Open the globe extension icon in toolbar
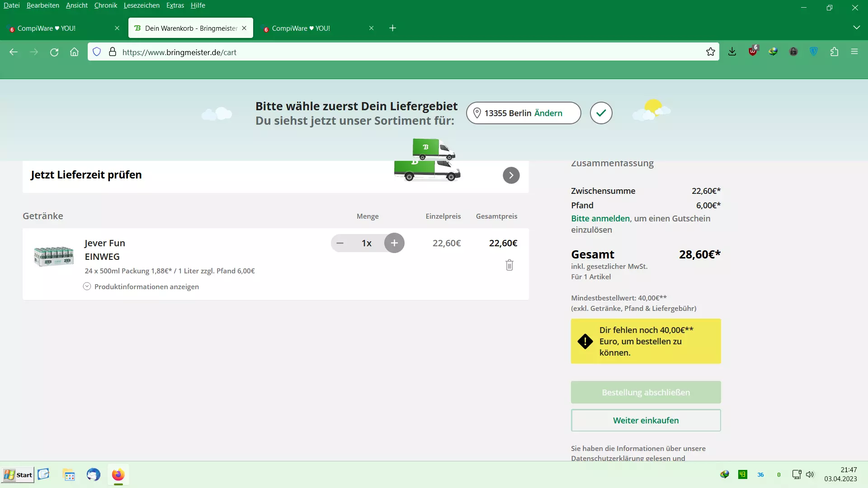Image resolution: width=868 pixels, height=488 pixels. pyautogui.click(x=773, y=52)
